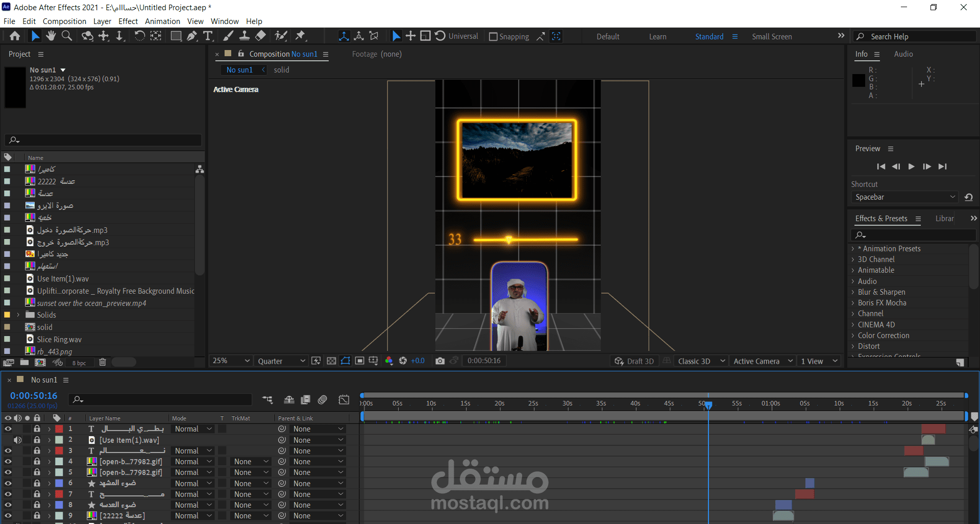This screenshot has width=980, height=524.
Task: Select the Horizontal Type tool
Action: [208, 36]
